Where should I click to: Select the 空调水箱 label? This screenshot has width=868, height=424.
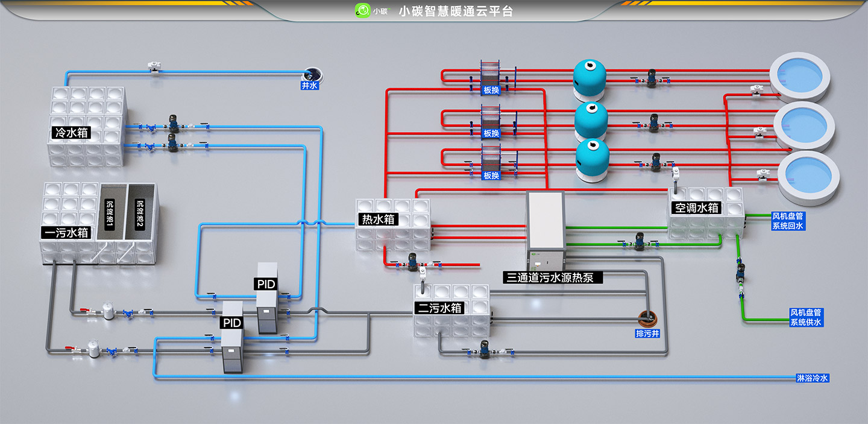(x=696, y=207)
